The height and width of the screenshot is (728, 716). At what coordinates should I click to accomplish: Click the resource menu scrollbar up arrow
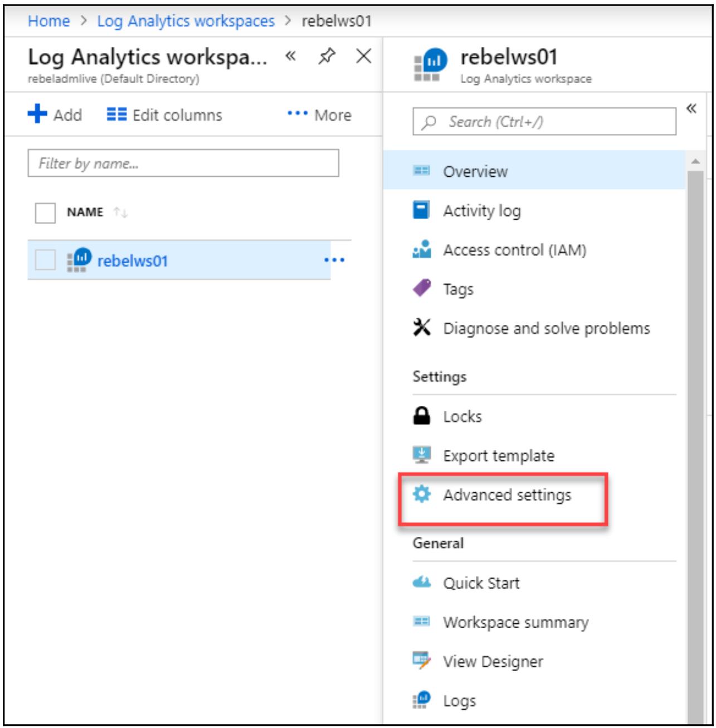(695, 162)
